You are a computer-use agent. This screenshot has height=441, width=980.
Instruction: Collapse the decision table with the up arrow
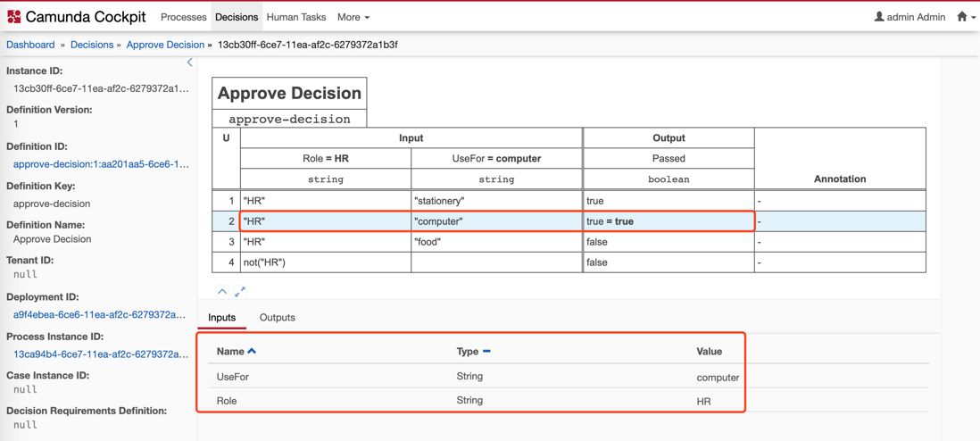(222, 292)
